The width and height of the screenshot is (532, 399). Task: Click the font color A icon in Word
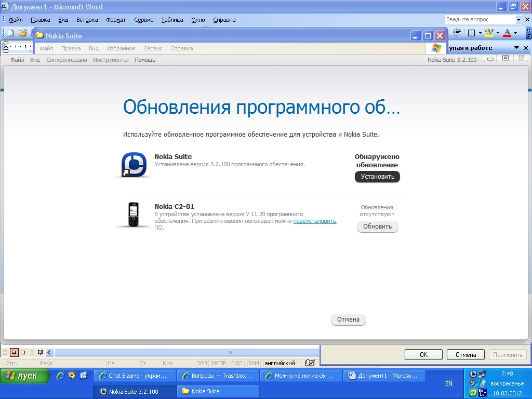click(507, 33)
